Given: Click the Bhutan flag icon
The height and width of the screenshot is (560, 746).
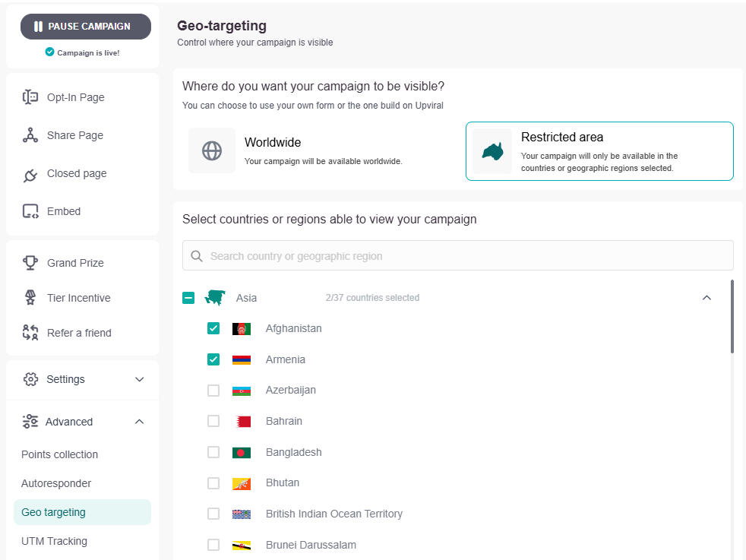Looking at the screenshot, I should (x=242, y=483).
